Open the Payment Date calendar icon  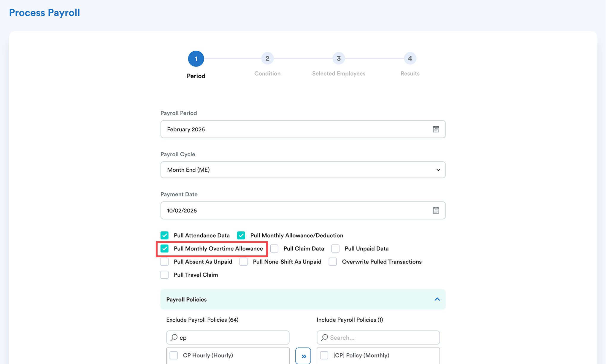pyautogui.click(x=436, y=210)
